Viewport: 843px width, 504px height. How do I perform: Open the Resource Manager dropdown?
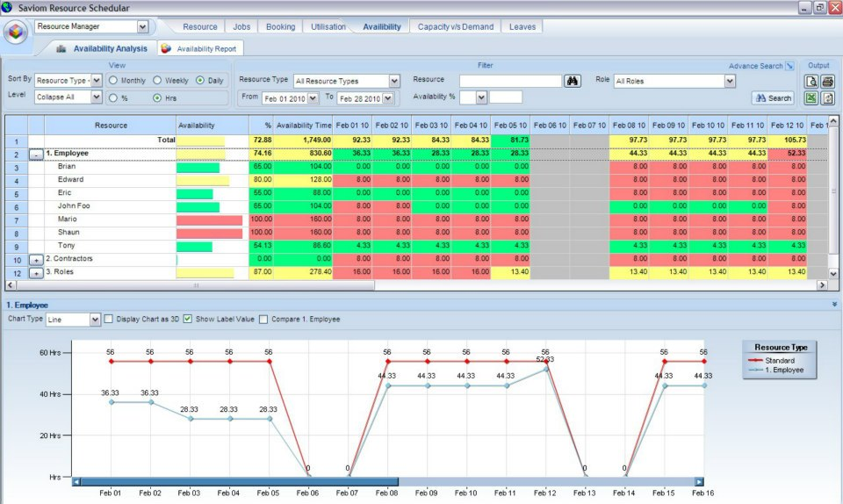[142, 26]
